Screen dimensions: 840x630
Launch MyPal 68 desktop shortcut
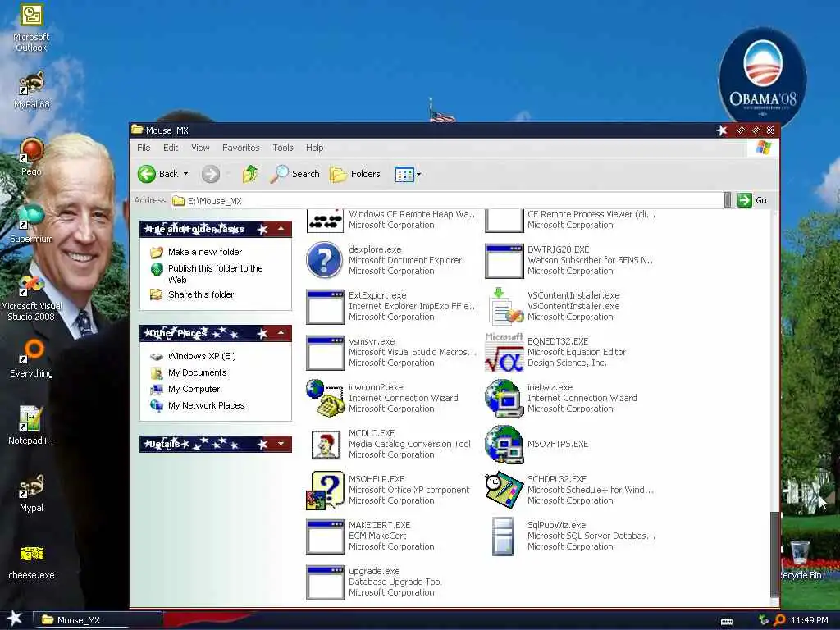tap(32, 90)
